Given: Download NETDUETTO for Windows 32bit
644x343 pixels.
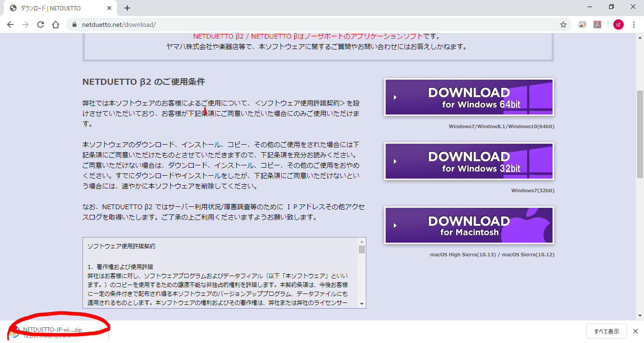Looking at the screenshot, I should [469, 161].
